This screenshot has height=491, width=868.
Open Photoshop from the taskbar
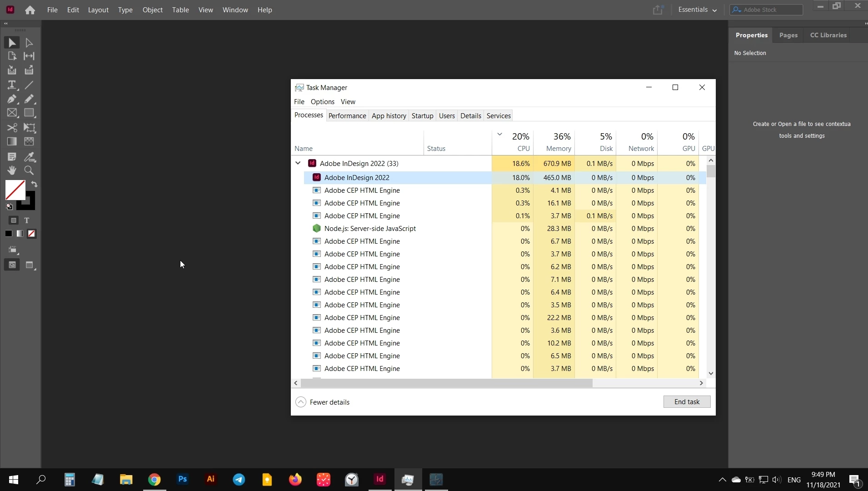(182, 480)
